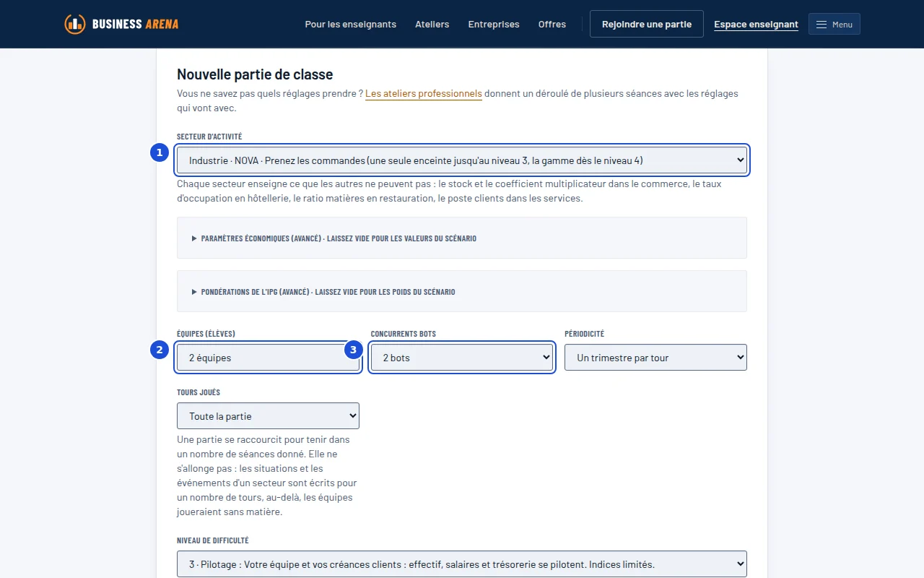Viewport: 924px width, 578px height.
Task: Expand Pondérations de l'IPG (avancé) section
Action: click(x=462, y=292)
